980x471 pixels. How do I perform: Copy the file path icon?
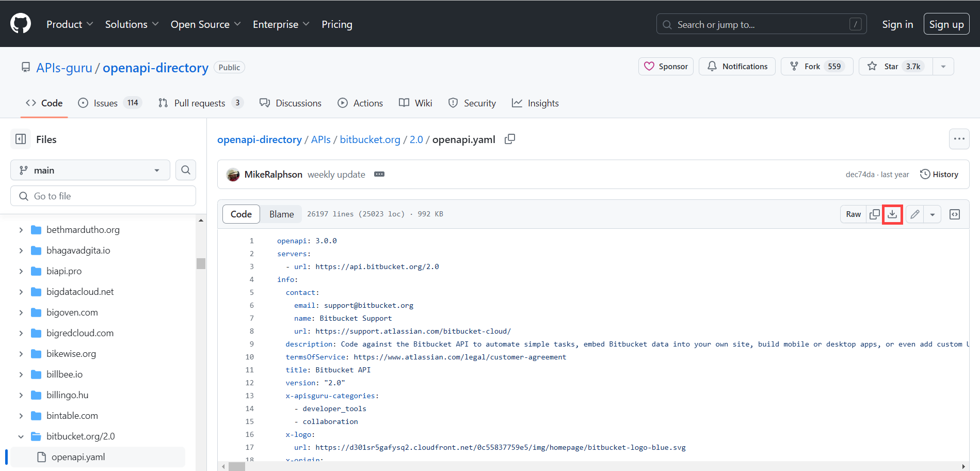click(x=510, y=139)
